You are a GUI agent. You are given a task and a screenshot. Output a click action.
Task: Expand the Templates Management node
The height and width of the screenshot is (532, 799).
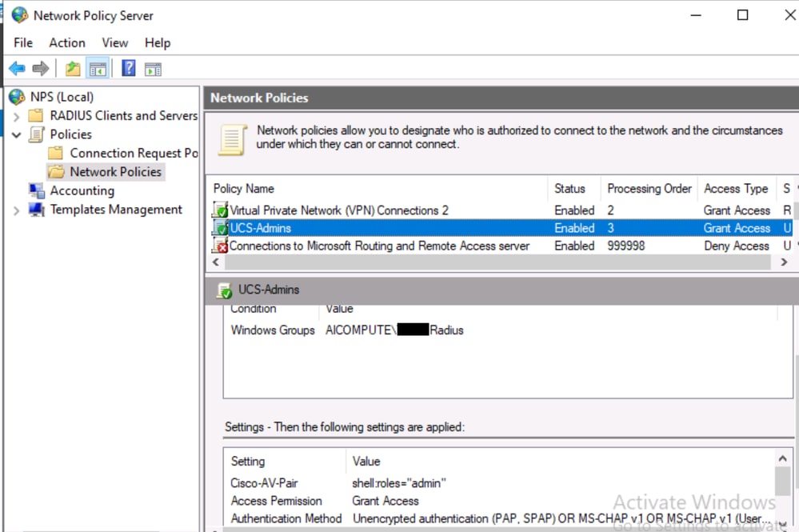coord(16,210)
